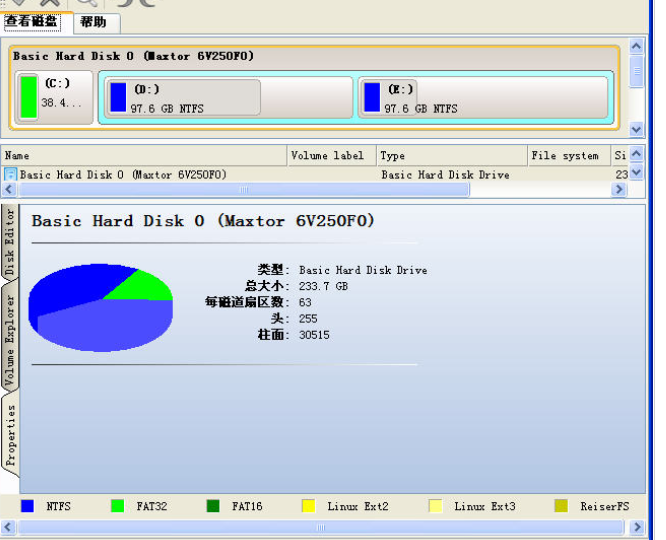Click the list horizontal scrollbar thumb
Image resolution: width=666 pixels, height=540 pixels.
click(x=244, y=189)
